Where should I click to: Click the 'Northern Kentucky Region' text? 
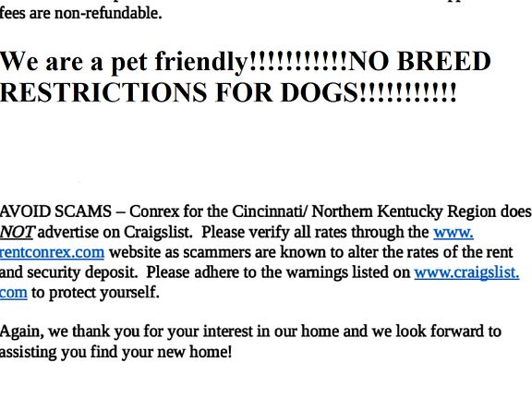tap(404, 212)
